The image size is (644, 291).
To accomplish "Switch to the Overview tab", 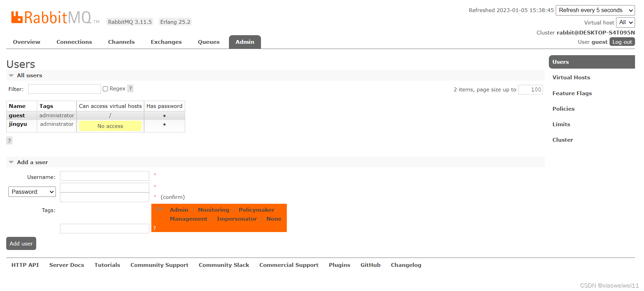I will pos(27,42).
